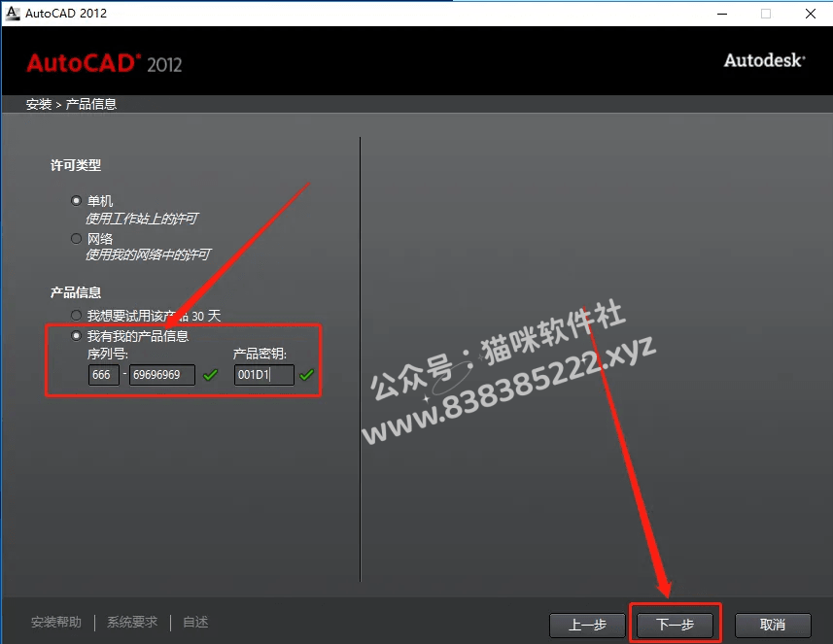Click the AutoCAD 2012 logo in the header
Image resolution: width=833 pixels, height=644 pixels.
tap(104, 63)
